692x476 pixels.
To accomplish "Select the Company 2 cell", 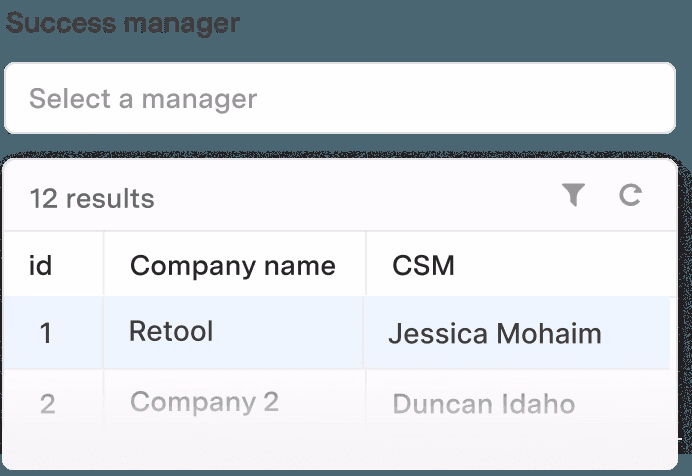I will [204, 402].
